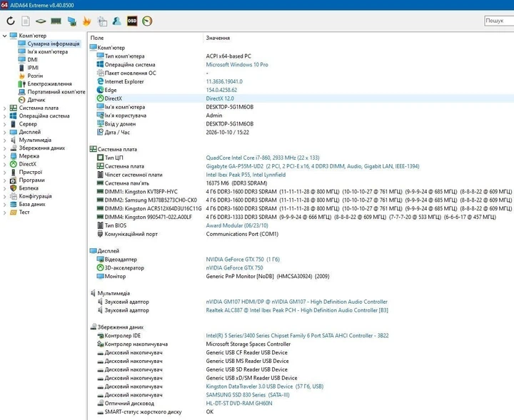Open the report wizard clipboard icon
Image resolution: width=514 pixels, height=420 pixels.
[x=102, y=21]
